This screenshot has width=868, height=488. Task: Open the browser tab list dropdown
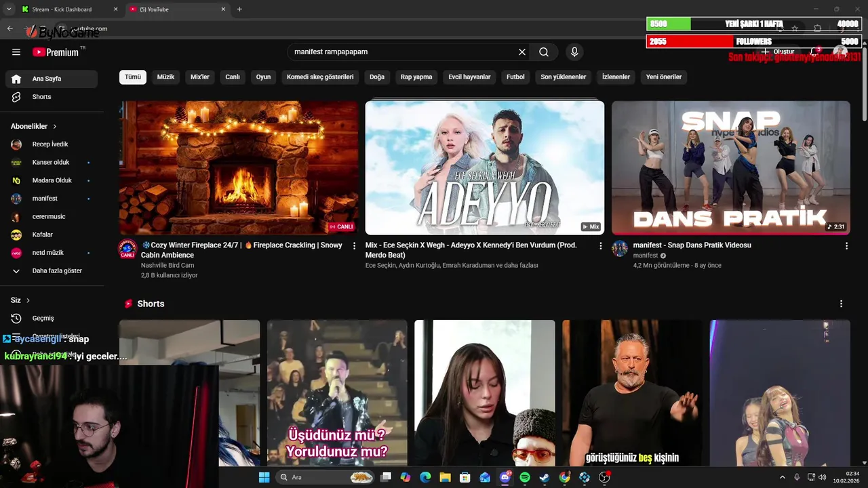(9, 9)
